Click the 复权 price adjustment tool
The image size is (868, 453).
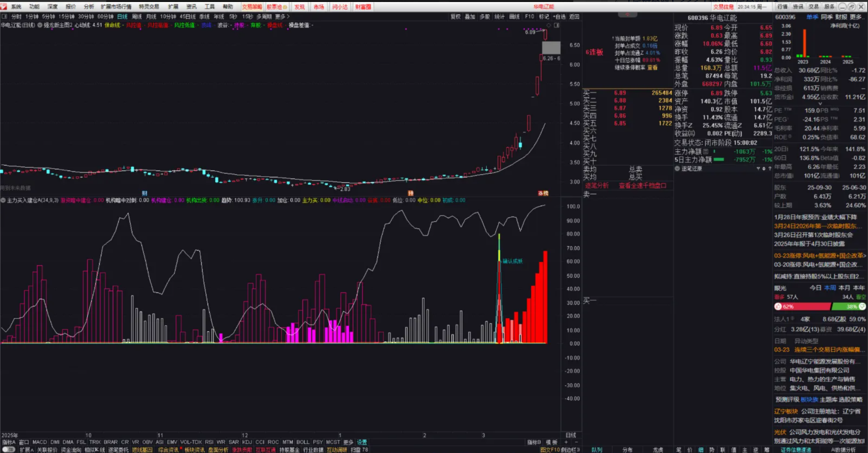[x=455, y=16]
